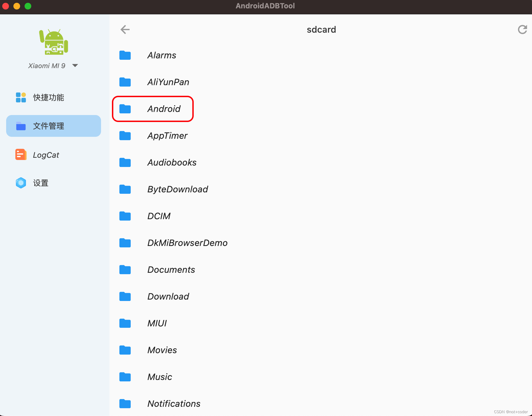Select the Xiaomi MI 9 device name
The width and height of the screenshot is (532, 416).
[x=47, y=66]
